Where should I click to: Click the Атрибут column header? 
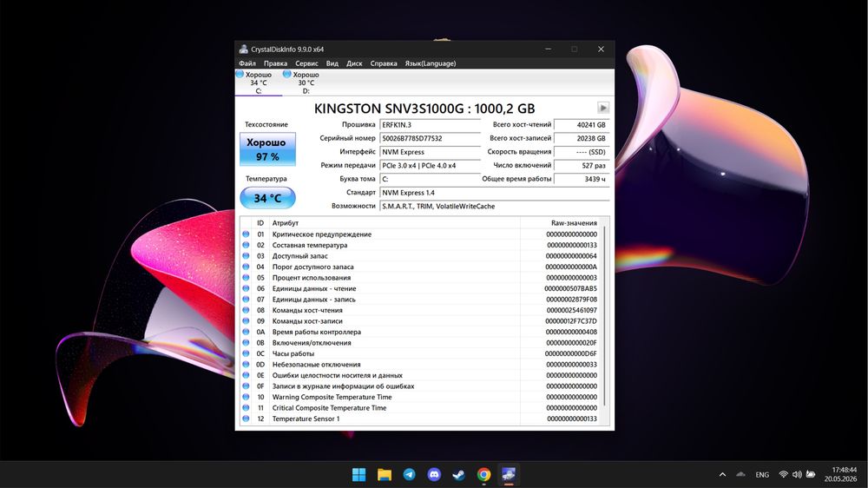pos(395,222)
